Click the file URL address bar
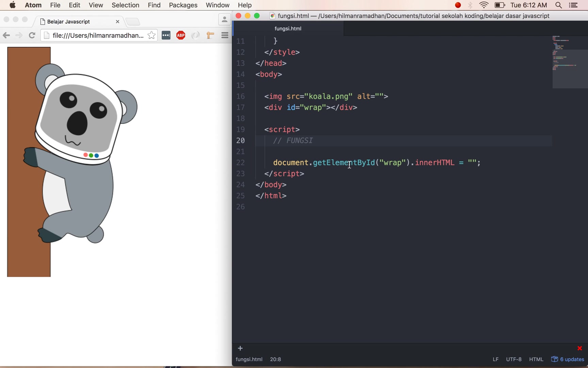 coord(98,35)
